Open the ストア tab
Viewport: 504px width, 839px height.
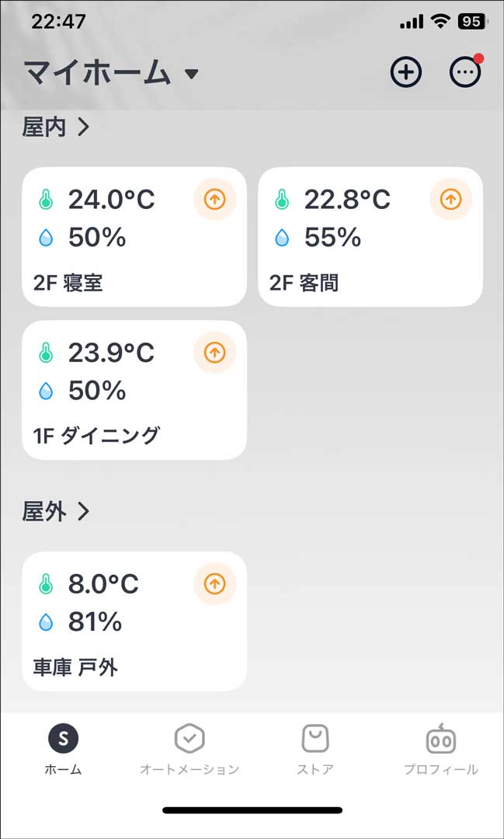315,750
